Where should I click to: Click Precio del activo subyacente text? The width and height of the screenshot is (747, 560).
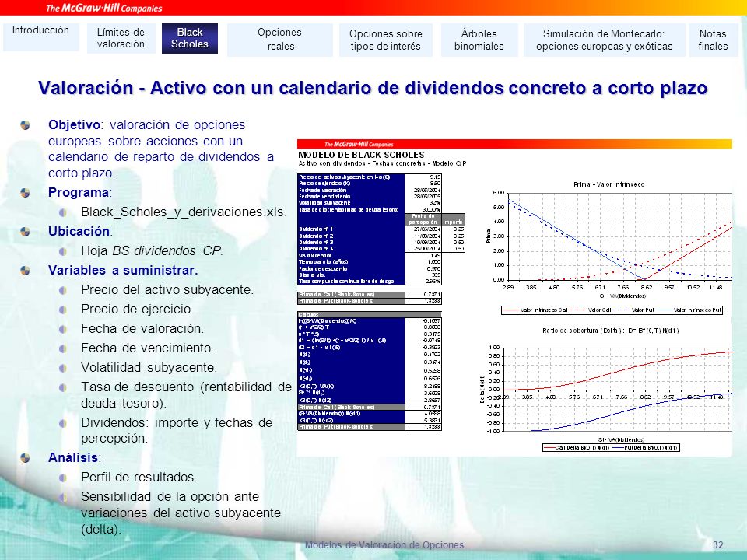167,289
